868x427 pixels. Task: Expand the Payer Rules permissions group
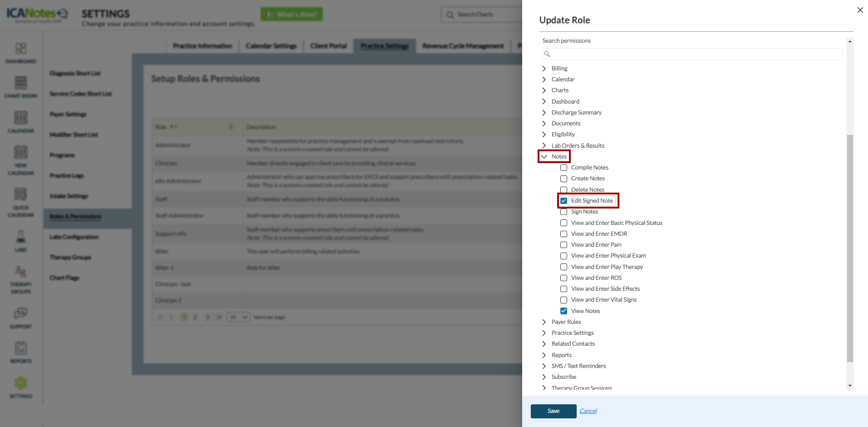click(544, 322)
